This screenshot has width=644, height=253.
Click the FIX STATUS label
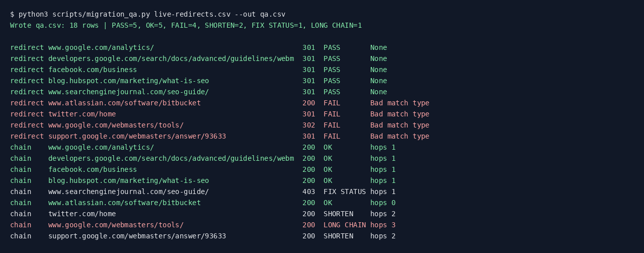tap(345, 192)
